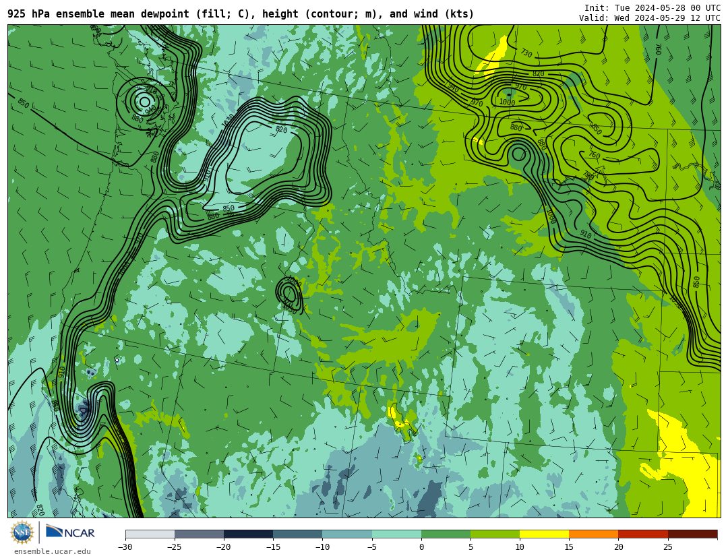Click the 25 colorbar tick label
This screenshot has height=560, width=728.
[x=667, y=547]
